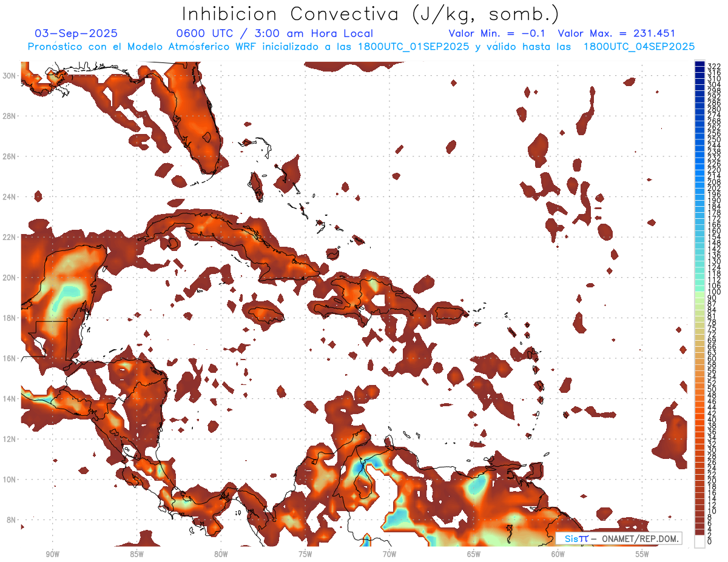Click the 'SisTT - ONAMET/REP.DOM.' credit box
Image resolution: width=728 pixels, height=562 pixels.
click(x=620, y=538)
